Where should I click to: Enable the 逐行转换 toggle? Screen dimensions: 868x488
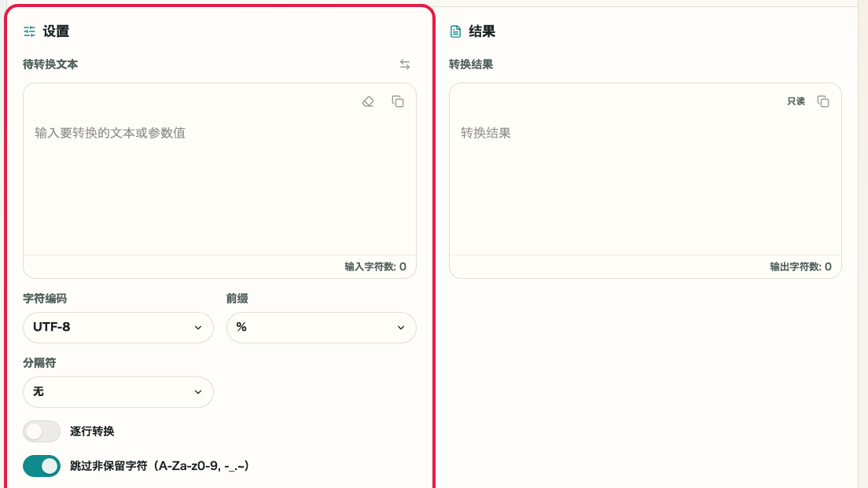tap(42, 431)
